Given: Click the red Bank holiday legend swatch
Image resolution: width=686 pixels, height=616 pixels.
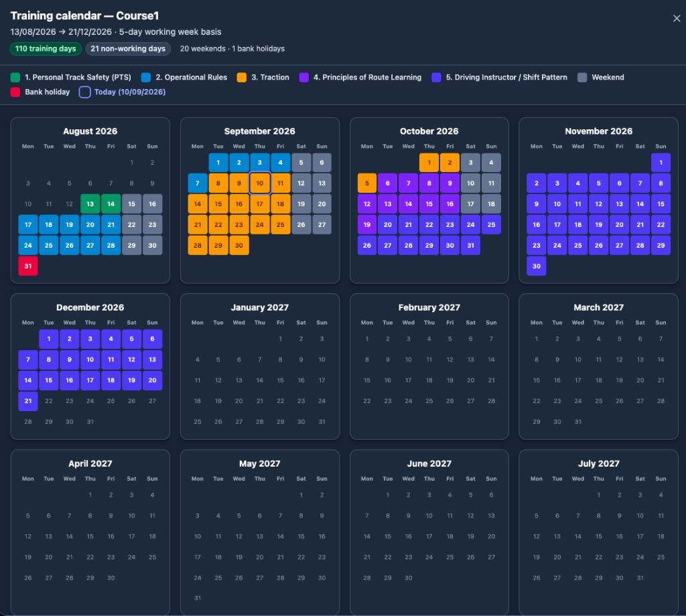Looking at the screenshot, I should [15, 92].
